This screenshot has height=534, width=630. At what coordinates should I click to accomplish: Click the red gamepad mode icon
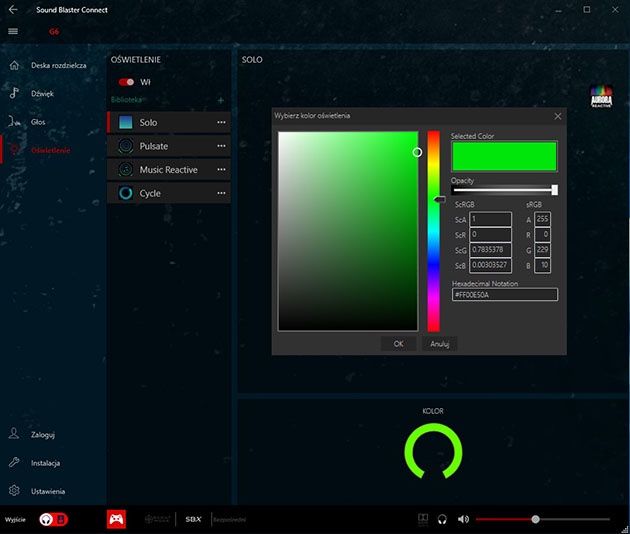tap(116, 520)
